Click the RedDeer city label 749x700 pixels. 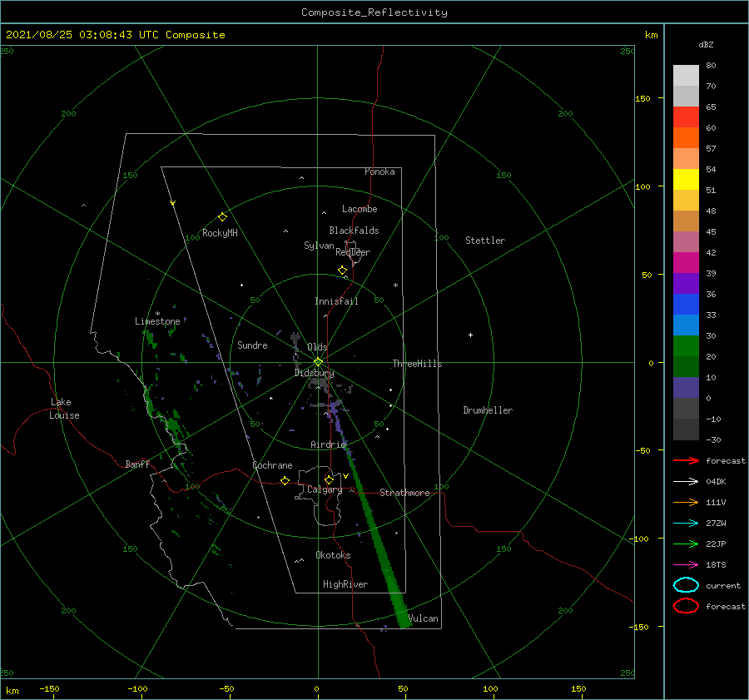353,252
